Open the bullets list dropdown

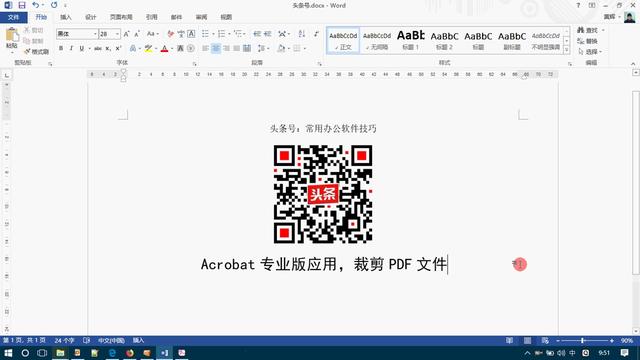(x=213, y=34)
